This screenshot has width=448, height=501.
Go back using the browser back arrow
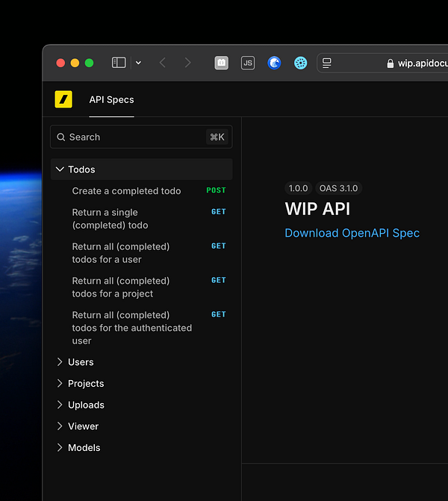pyautogui.click(x=163, y=63)
